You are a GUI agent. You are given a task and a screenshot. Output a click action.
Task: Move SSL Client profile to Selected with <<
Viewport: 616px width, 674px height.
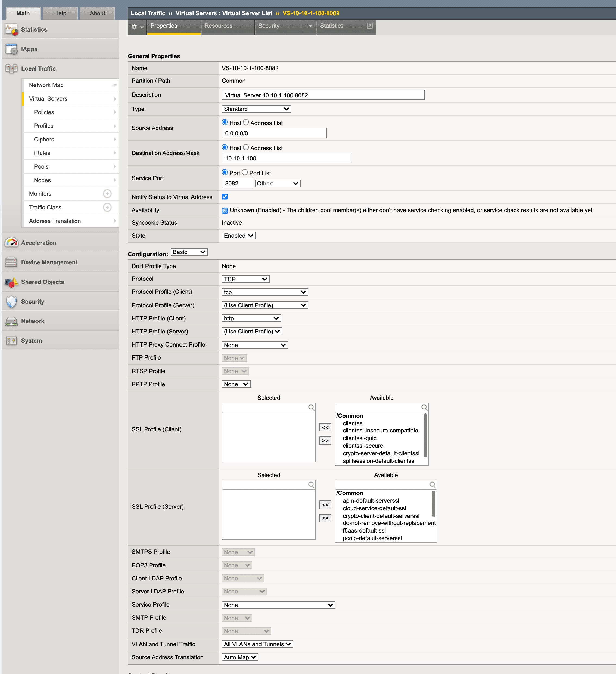click(325, 428)
